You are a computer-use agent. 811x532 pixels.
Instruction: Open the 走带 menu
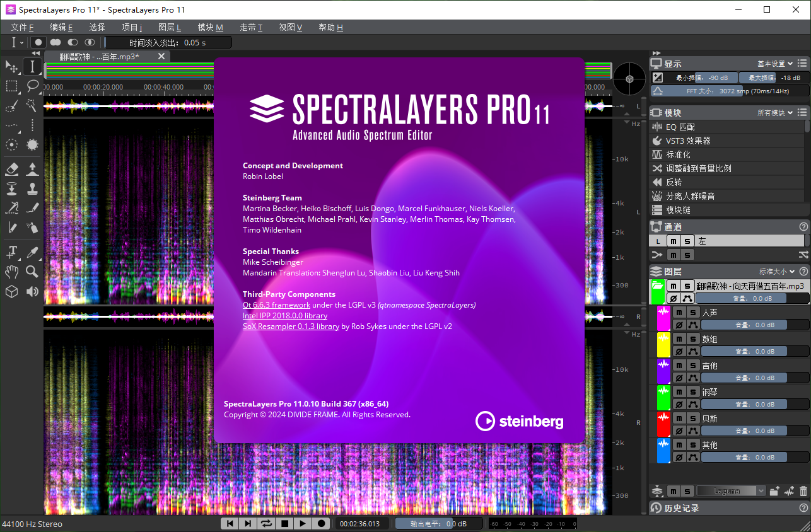pos(251,27)
